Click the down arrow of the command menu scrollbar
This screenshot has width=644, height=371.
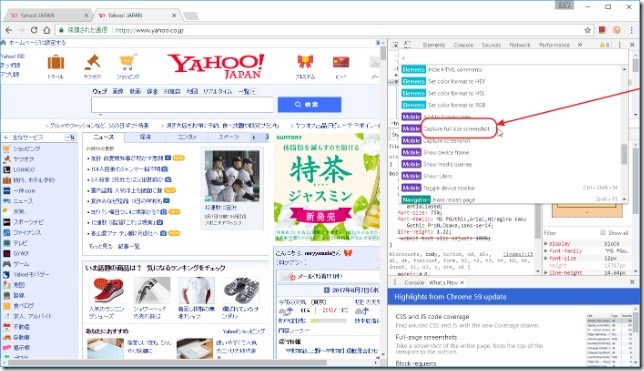click(x=624, y=199)
